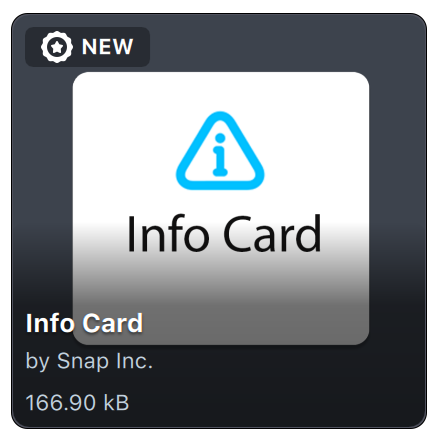Click the NEW badge label
Viewport: 444px width, 448px height.
tap(107, 47)
